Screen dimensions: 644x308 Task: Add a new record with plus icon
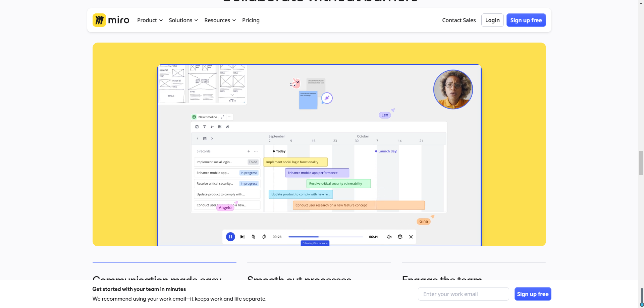tap(249, 151)
